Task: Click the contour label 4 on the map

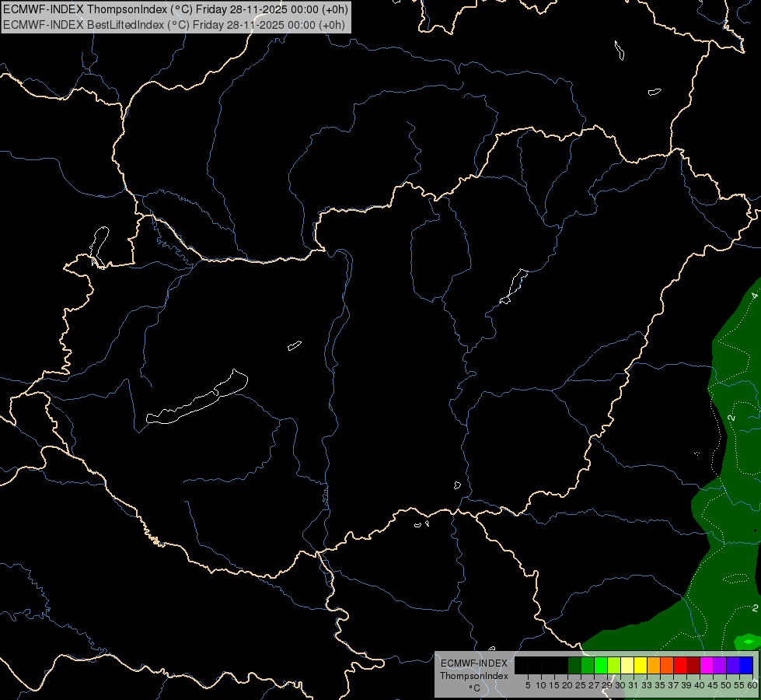Action: pos(754,296)
